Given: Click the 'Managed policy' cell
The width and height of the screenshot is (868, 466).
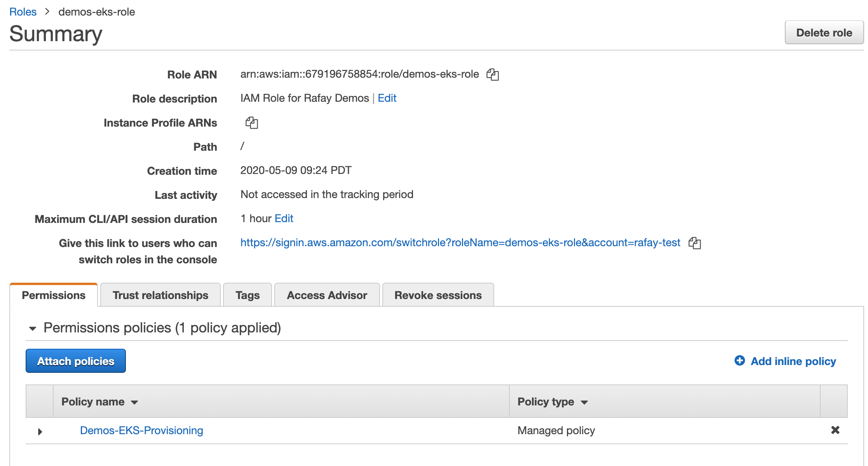Looking at the screenshot, I should (x=556, y=430).
